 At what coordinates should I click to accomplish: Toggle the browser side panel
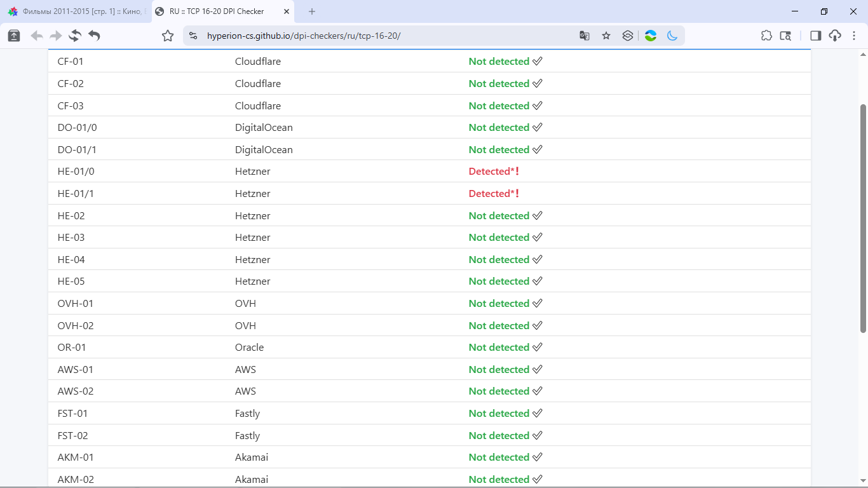816,36
